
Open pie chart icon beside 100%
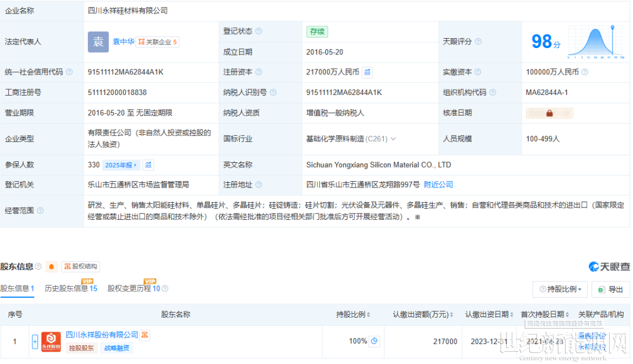(x=375, y=341)
